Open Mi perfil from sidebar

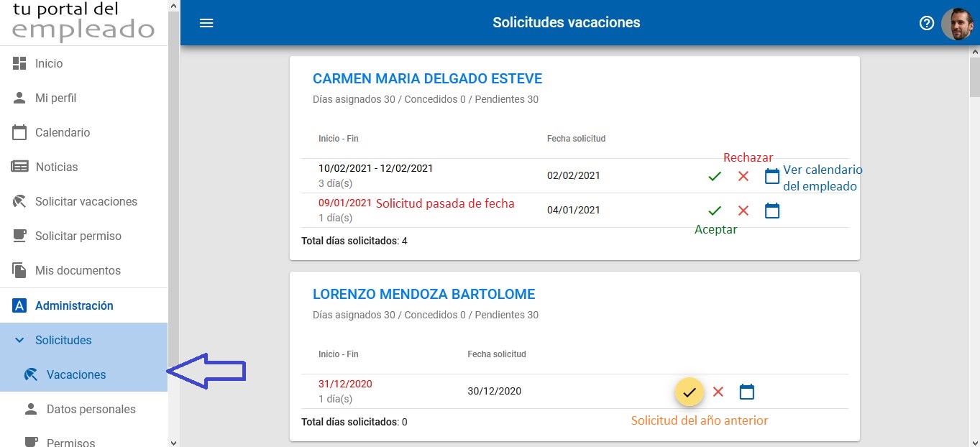click(x=55, y=98)
